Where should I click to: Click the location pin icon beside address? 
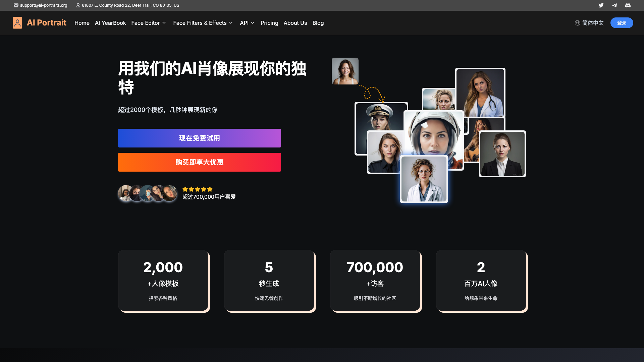(x=78, y=5)
